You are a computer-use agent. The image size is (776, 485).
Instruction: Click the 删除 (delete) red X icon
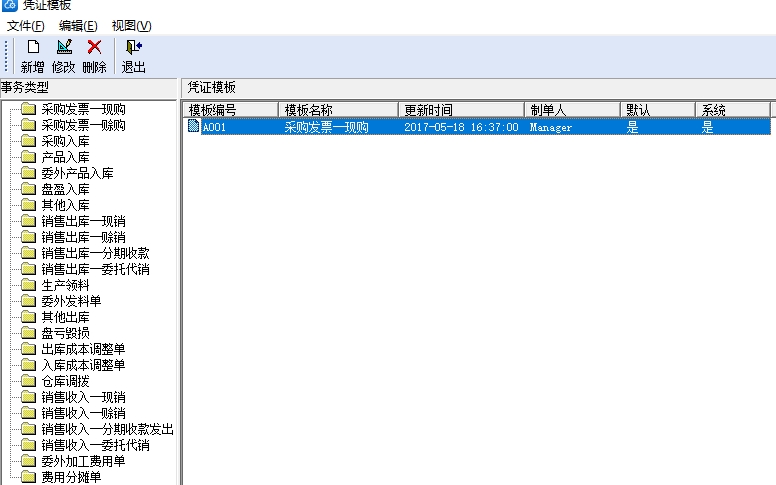point(95,48)
